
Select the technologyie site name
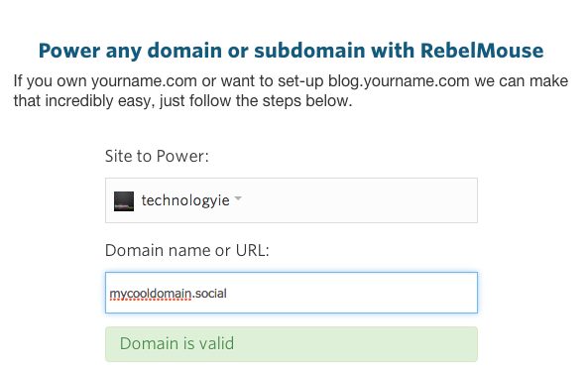[185, 200]
